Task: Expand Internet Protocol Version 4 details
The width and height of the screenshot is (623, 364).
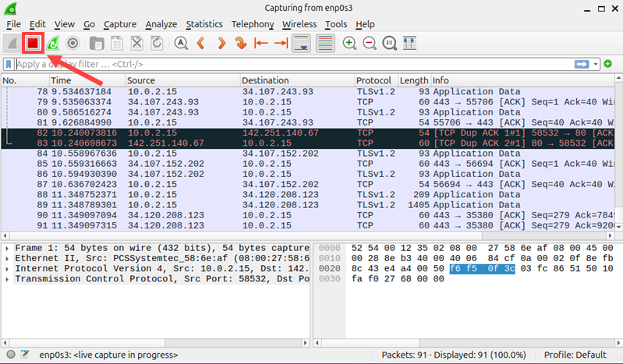Action: tap(7, 269)
